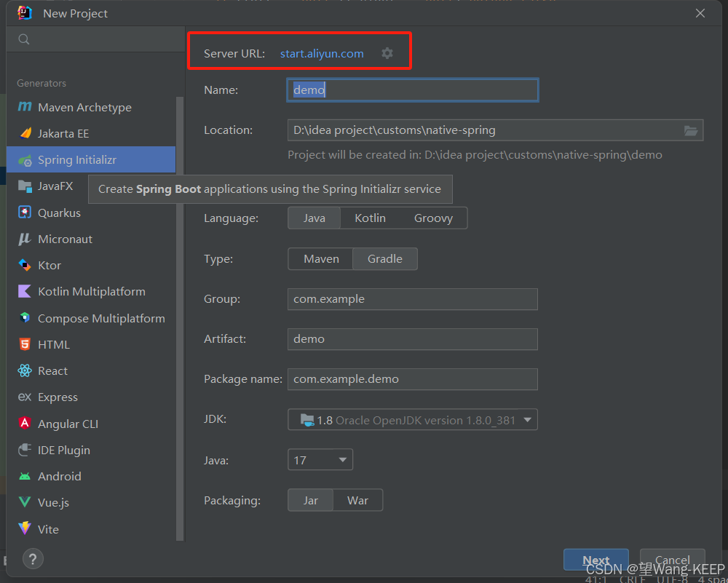Select Kotlin as the language
This screenshot has width=728, height=583.
pos(370,218)
